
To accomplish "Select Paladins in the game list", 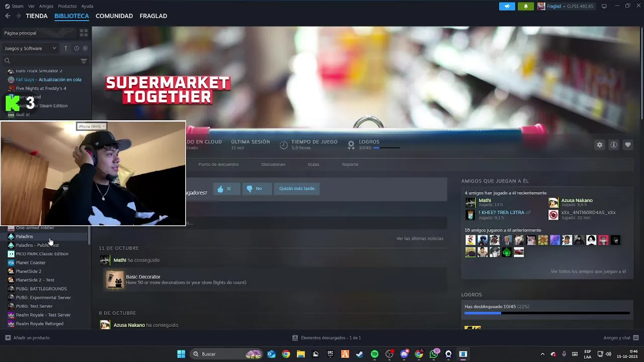I will 24,236.
